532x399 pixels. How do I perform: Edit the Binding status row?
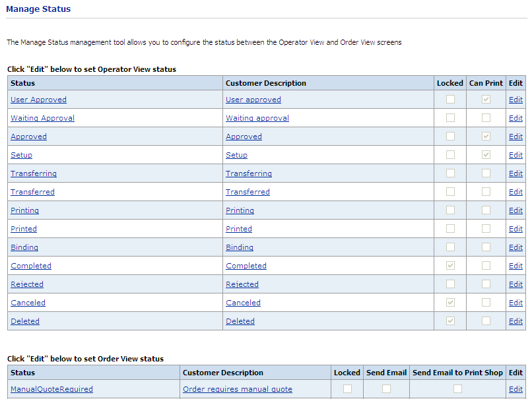[515, 247]
